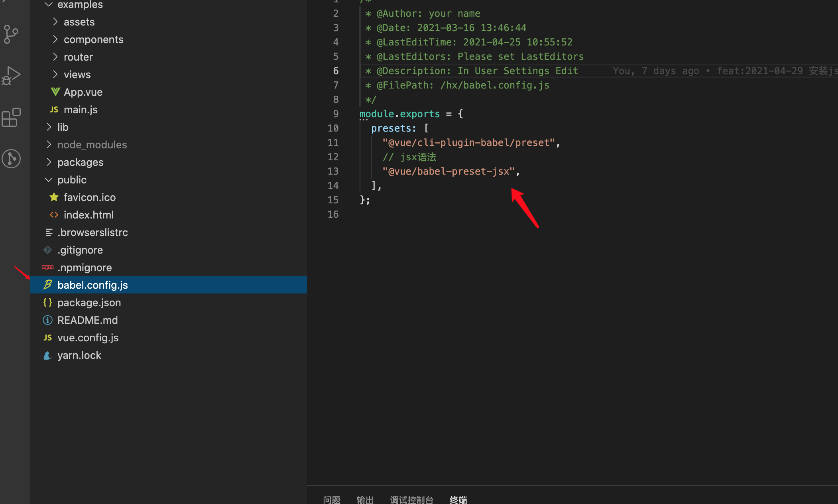Viewport: 838px width, 504px height.
Task: Click the braces icon beside package.json
Action: point(47,302)
